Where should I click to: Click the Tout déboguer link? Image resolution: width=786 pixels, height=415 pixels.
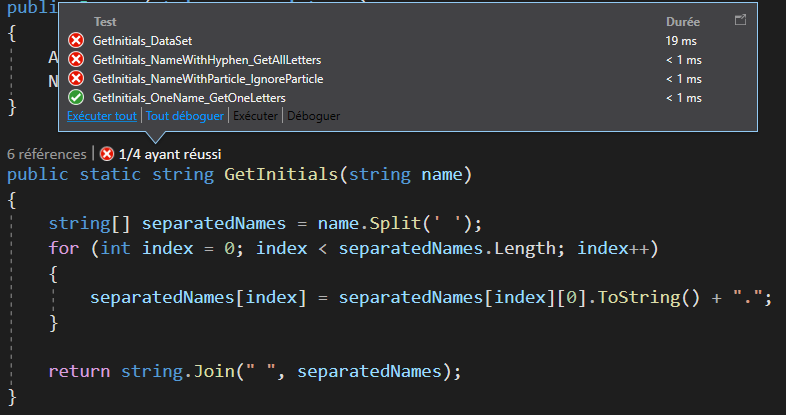tap(185, 116)
